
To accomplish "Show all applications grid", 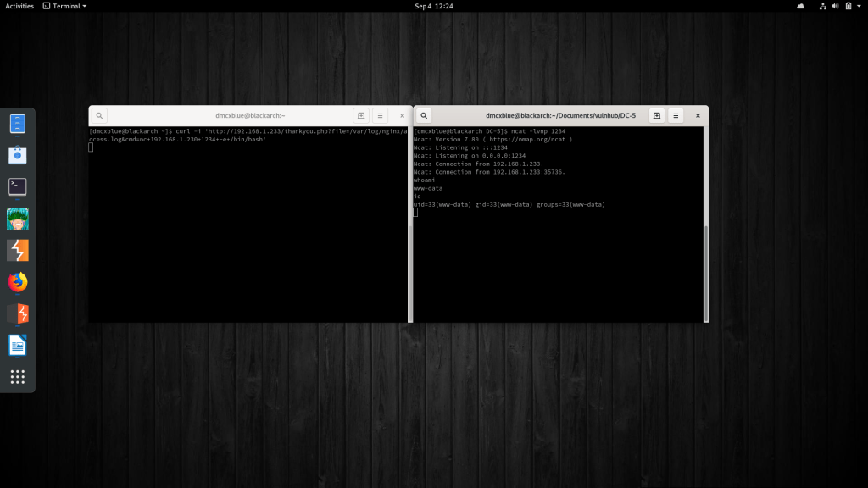I will click(x=18, y=377).
